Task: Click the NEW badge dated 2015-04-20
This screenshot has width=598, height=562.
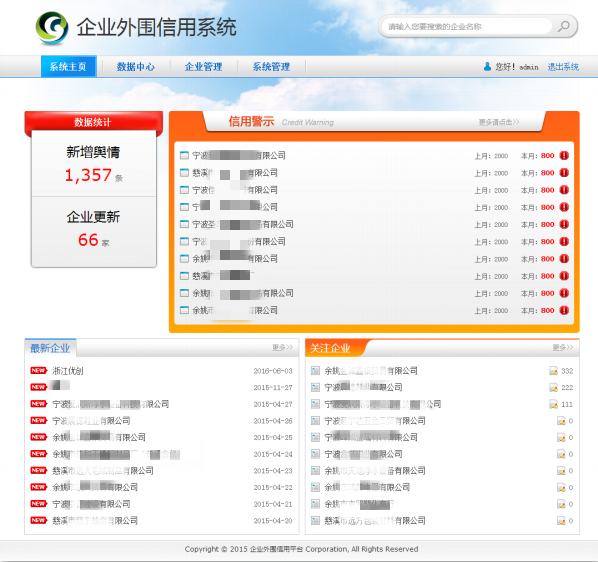Action: [x=39, y=520]
